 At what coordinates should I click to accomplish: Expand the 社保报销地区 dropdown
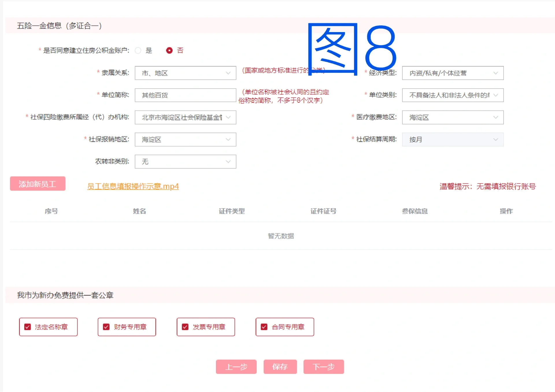pos(185,140)
